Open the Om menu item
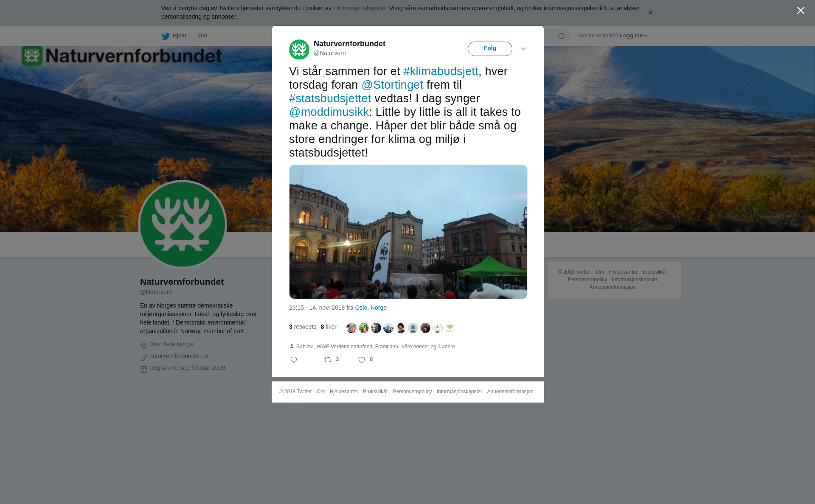 [x=203, y=36]
